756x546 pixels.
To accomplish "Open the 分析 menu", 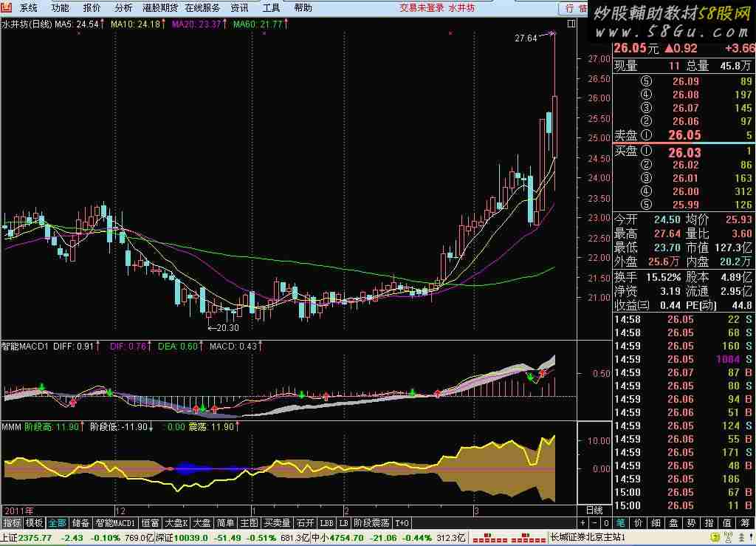I will click(123, 7).
